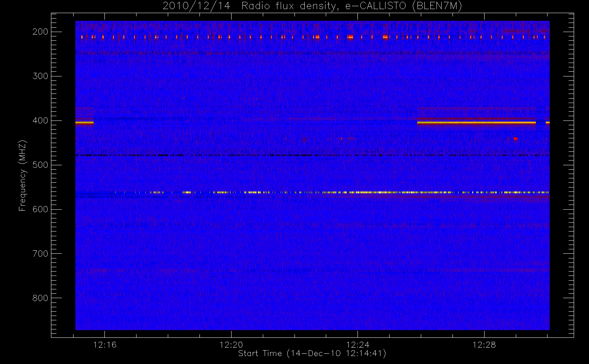This screenshot has width=589, height=364.
Task: Click the 300 frequency tick label
Action: [40, 76]
